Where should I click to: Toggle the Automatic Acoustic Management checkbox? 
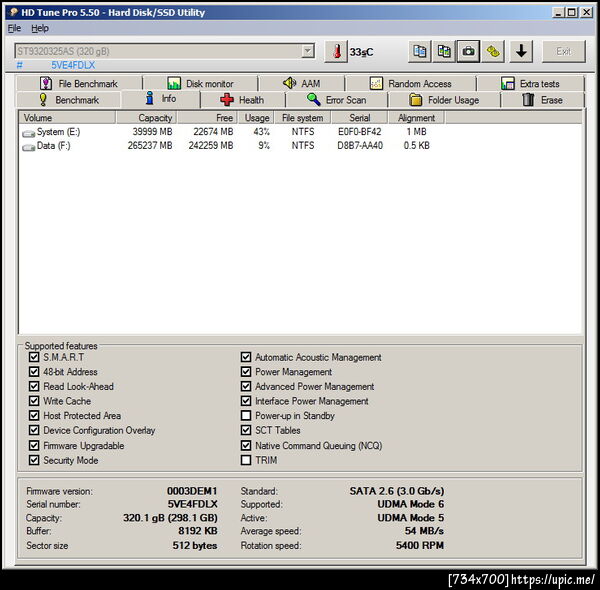click(x=246, y=357)
